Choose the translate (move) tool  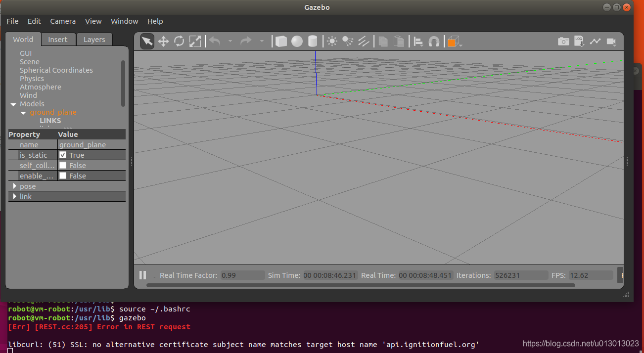(163, 42)
